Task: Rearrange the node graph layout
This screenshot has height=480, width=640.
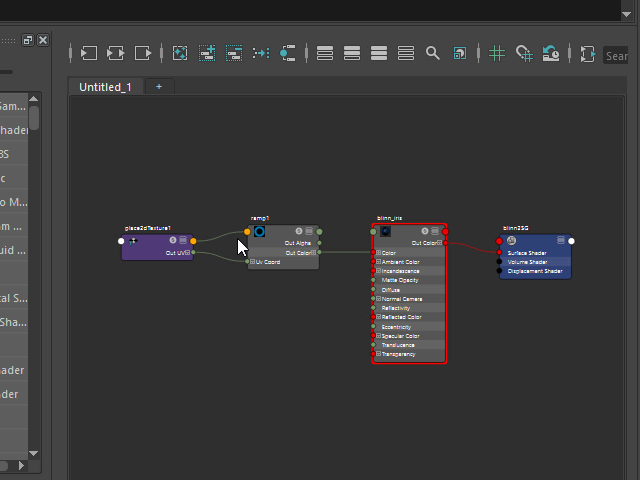Action: coord(261,53)
